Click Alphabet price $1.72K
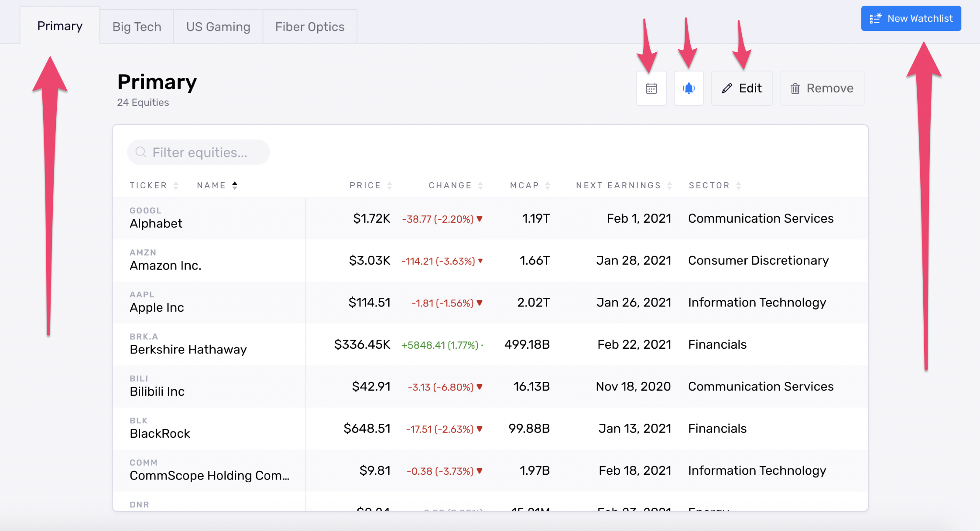The image size is (980, 531). 371,218
